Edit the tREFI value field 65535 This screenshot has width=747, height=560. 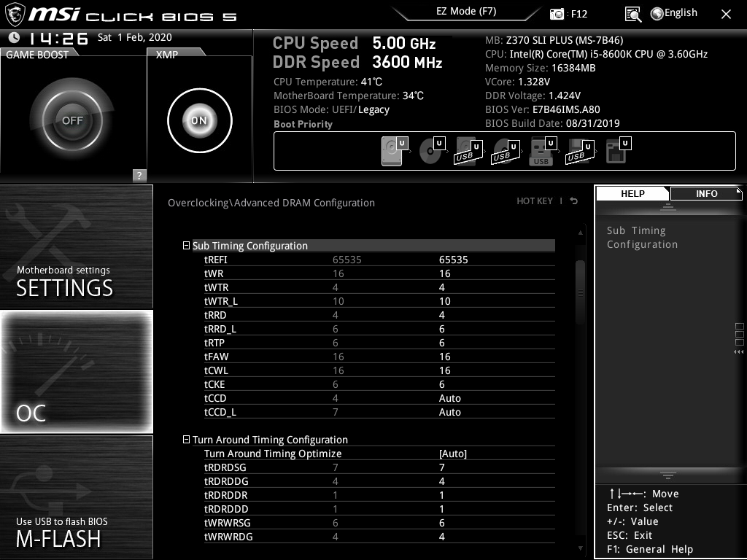[454, 260]
